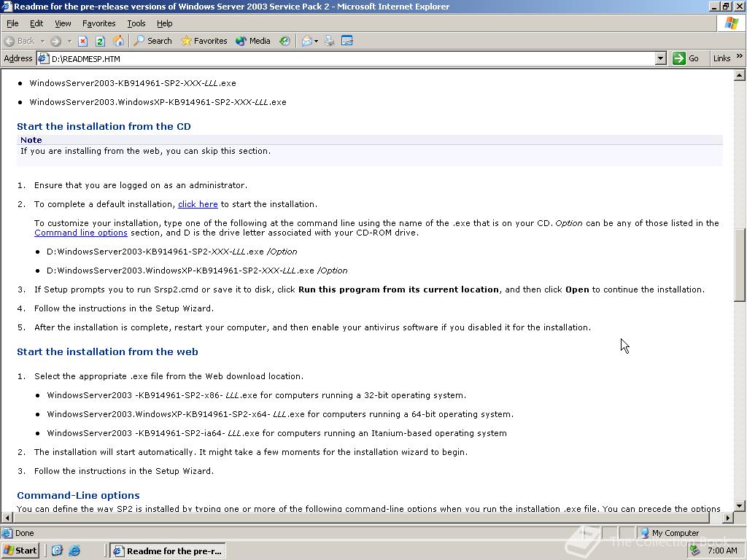Open the Windows Start menu
Screen dimensions: 747x560
pyautogui.click(x=20, y=551)
